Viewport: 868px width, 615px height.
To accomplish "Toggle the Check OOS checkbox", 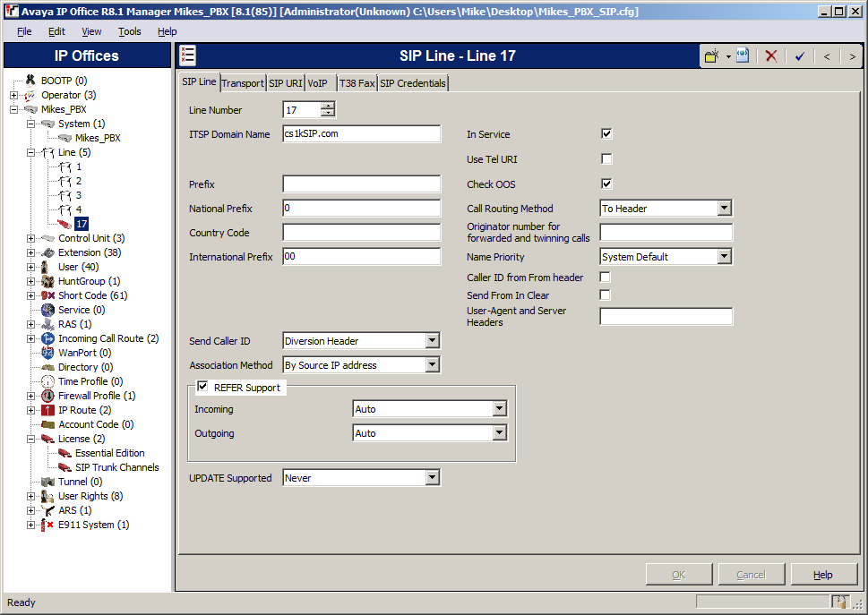I will click(606, 184).
